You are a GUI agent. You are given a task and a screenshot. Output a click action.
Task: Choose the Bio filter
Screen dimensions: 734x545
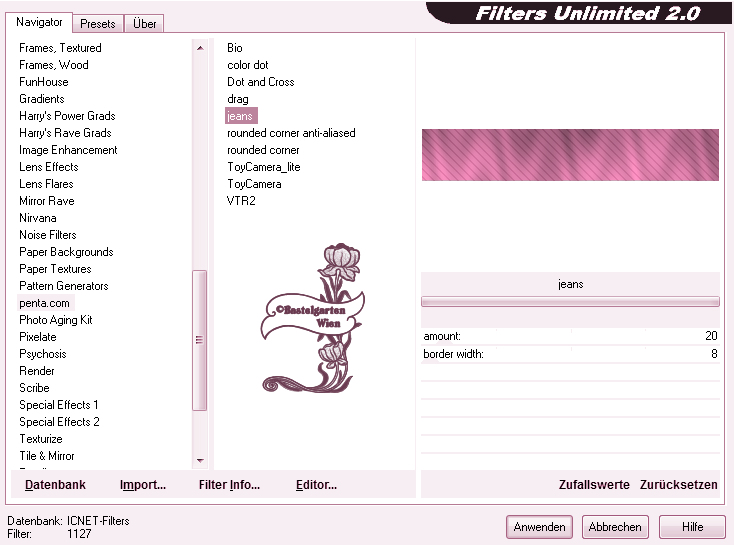[235, 48]
